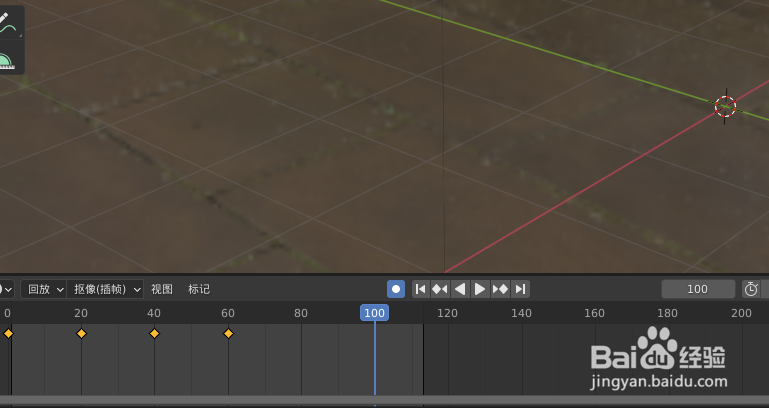Play the animation in reverse
The height and width of the screenshot is (408, 769).
460,289
